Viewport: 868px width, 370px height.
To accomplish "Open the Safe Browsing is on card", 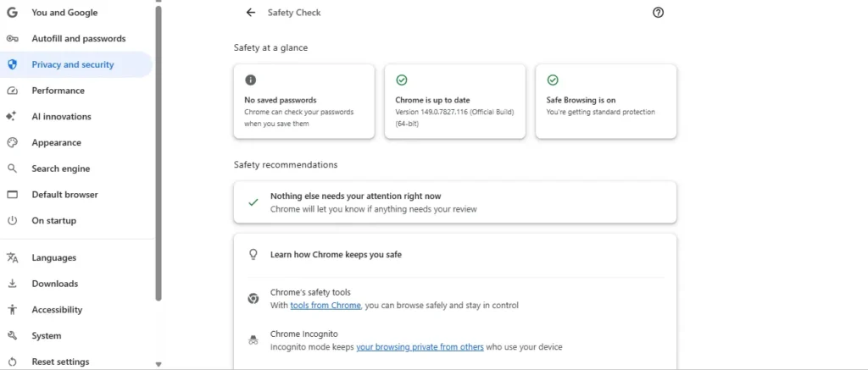I will (606, 102).
